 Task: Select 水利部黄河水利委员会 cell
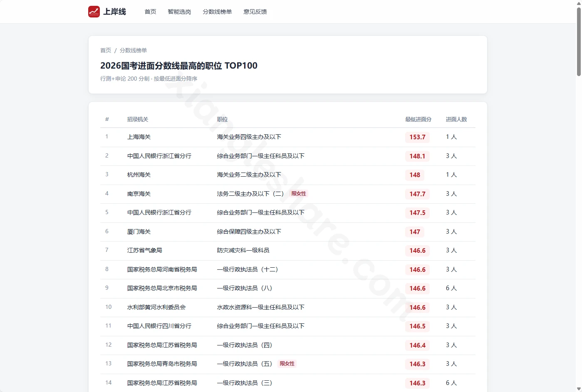point(156,307)
